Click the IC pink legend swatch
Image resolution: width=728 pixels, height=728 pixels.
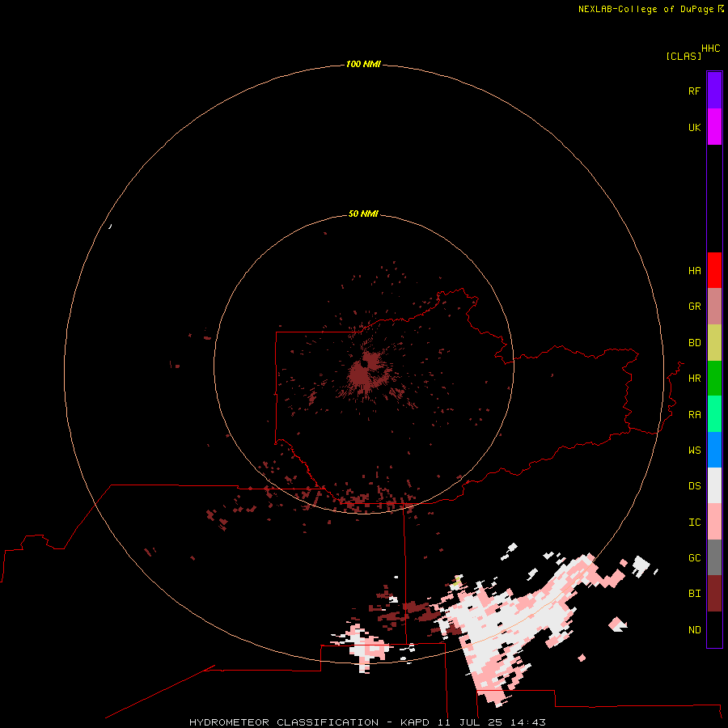tap(714, 522)
